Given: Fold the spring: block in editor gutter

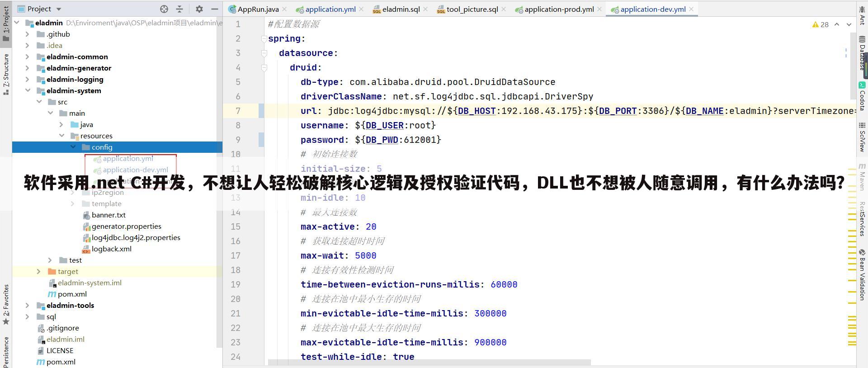Looking at the screenshot, I should pyautogui.click(x=264, y=39).
